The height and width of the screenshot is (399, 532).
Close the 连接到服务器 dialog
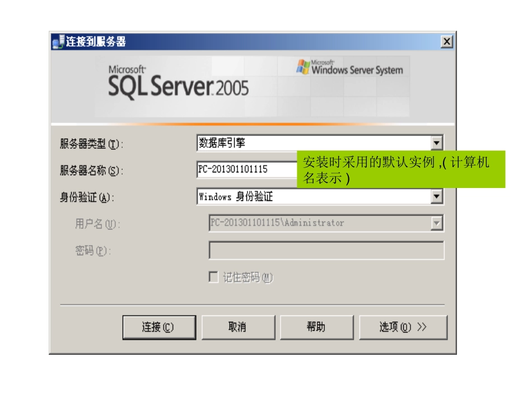click(447, 42)
